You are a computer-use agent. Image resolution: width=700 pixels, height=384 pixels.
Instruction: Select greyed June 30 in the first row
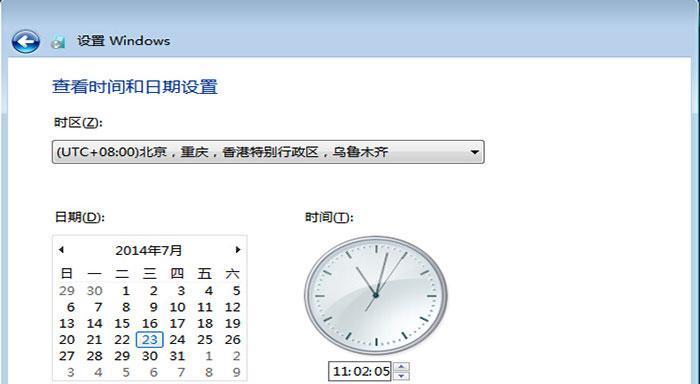point(95,291)
